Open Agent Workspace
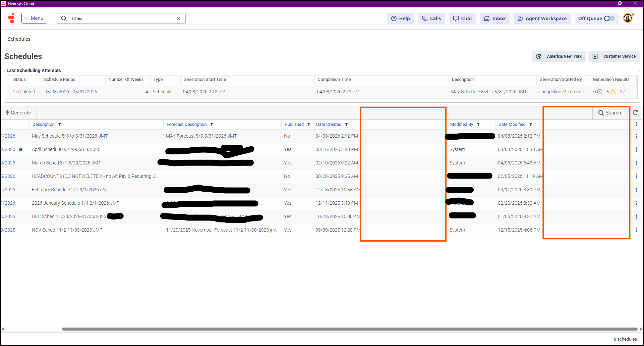The image size is (644, 346). point(542,18)
